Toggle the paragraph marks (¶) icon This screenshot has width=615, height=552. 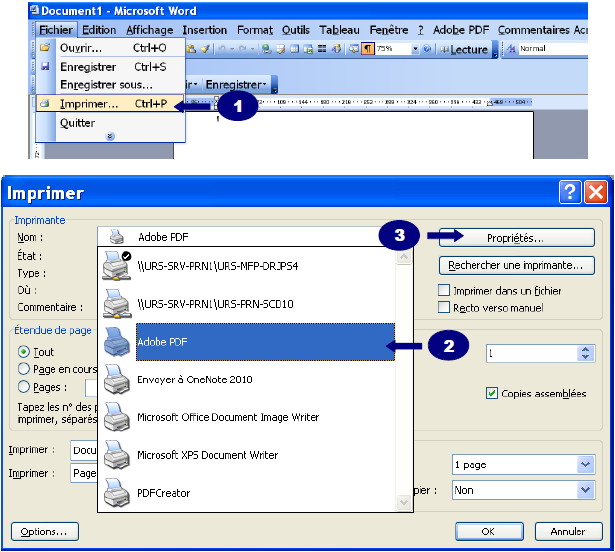pos(368,49)
